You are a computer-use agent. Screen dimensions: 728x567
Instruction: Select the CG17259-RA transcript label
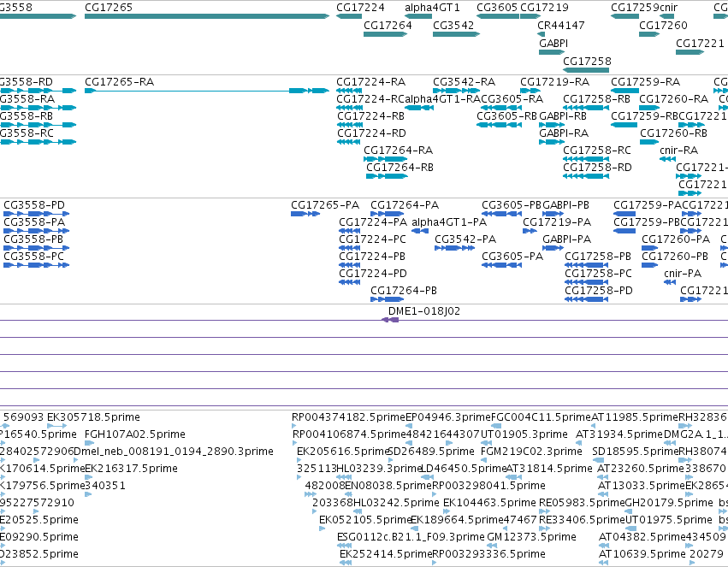coord(645,82)
